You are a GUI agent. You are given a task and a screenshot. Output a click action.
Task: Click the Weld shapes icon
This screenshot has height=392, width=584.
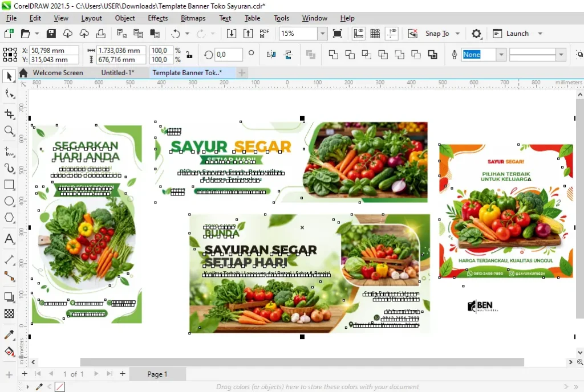(333, 55)
